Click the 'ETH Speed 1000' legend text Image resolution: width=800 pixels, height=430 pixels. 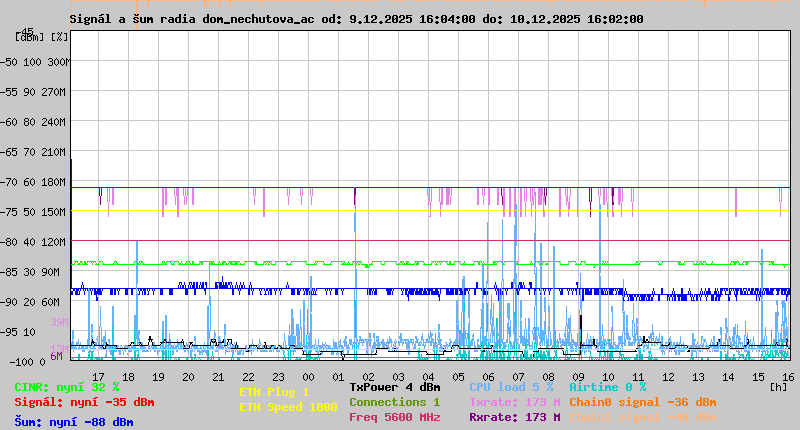288,407
